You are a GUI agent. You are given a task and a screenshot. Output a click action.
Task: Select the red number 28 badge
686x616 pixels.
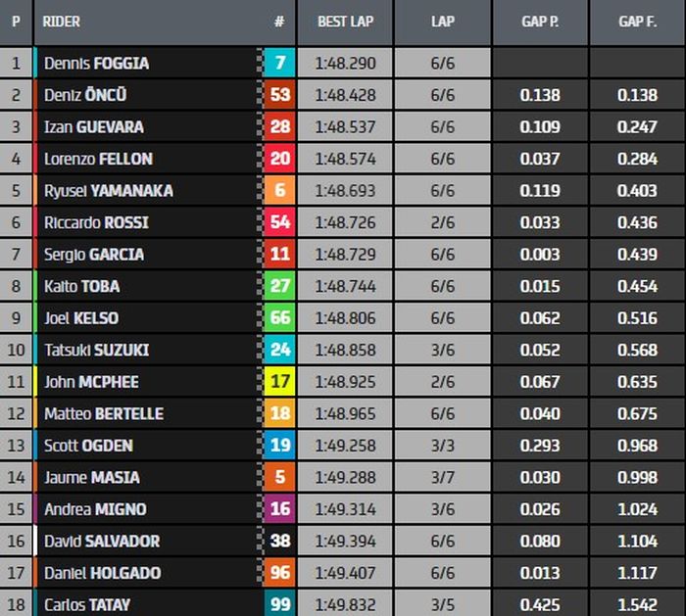pyautogui.click(x=279, y=127)
